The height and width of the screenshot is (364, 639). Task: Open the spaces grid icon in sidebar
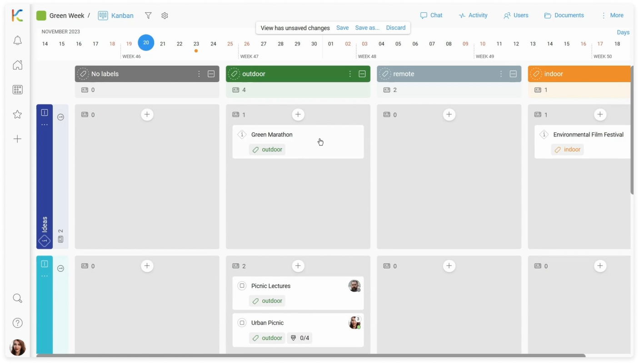point(17,90)
